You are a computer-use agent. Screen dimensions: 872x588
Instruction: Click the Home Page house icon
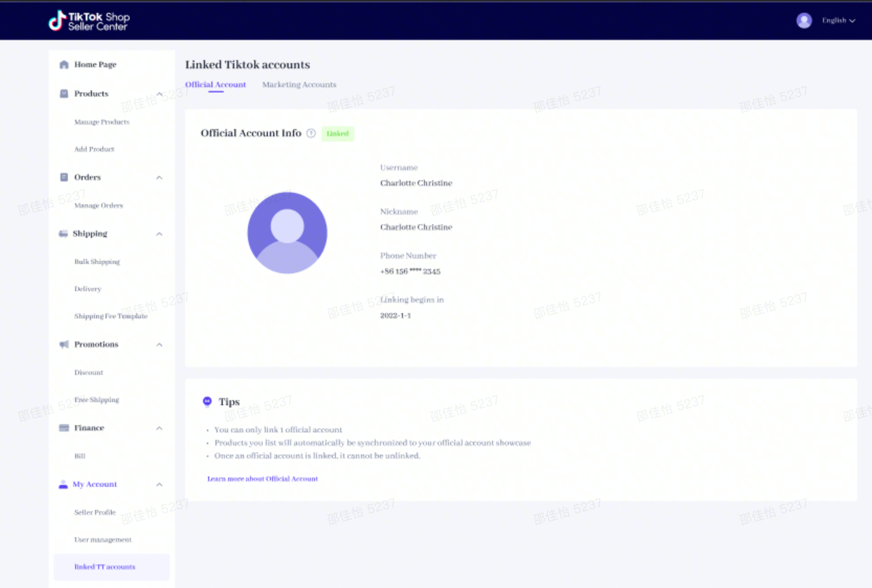click(x=64, y=65)
